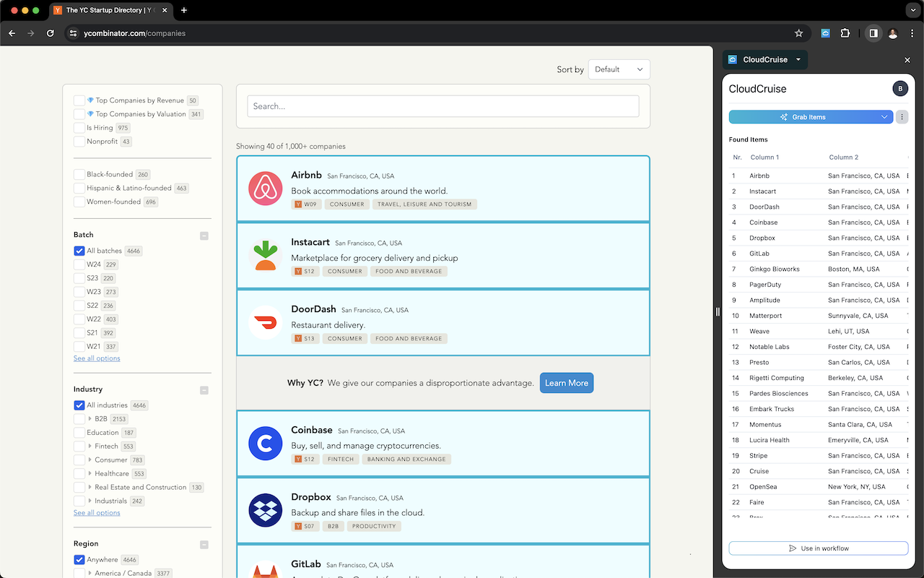Open the Sort by Default dropdown
This screenshot has height=578, width=924.
click(619, 69)
